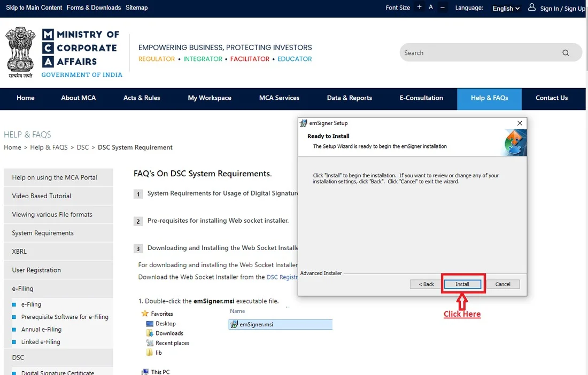This screenshot has width=588, height=375.
Task: Select emSigner.msi file in the list
Action: tap(280, 324)
